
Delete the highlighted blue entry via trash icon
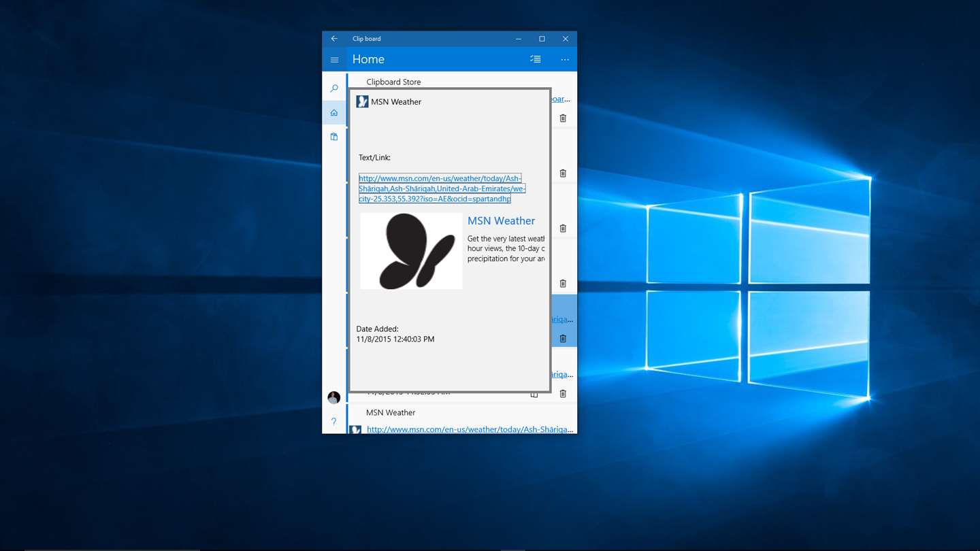[563, 339]
